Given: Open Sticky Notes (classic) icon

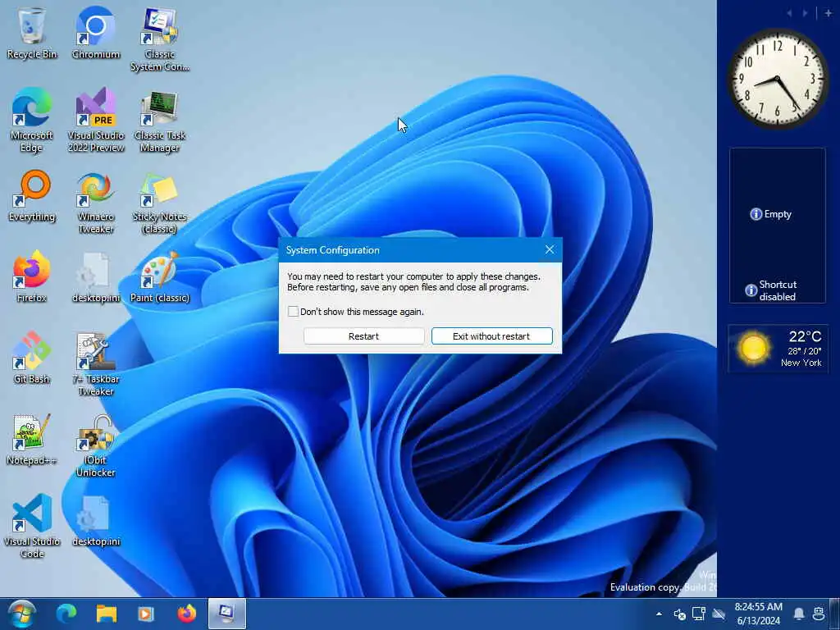Looking at the screenshot, I should 160,203.
